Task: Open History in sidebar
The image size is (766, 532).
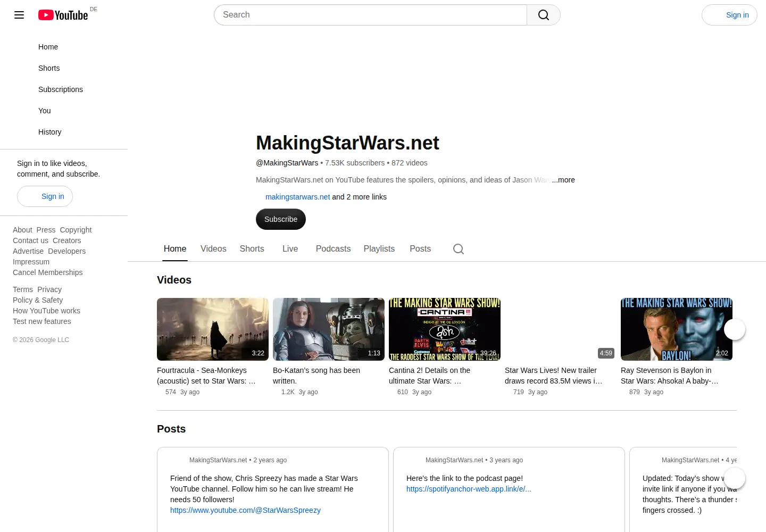Action: pos(64,132)
